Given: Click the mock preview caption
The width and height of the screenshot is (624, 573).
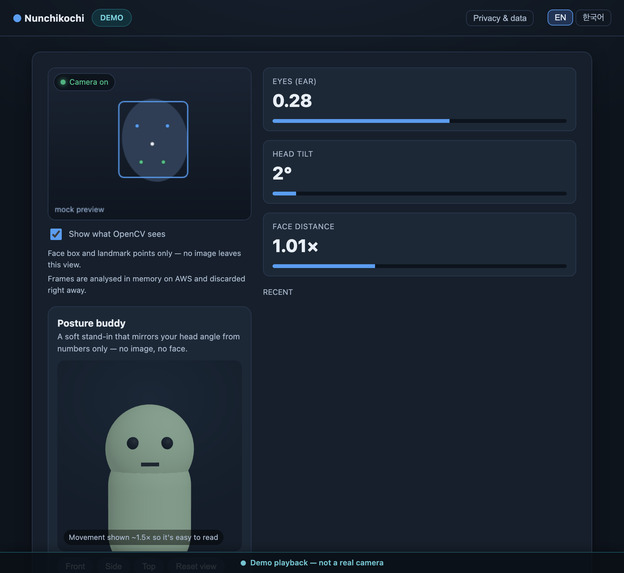Looking at the screenshot, I should (x=79, y=209).
